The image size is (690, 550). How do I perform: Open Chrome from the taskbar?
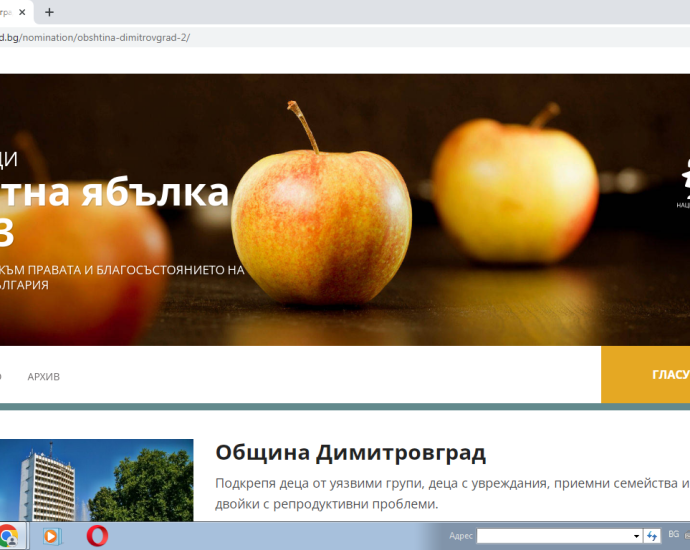9,536
